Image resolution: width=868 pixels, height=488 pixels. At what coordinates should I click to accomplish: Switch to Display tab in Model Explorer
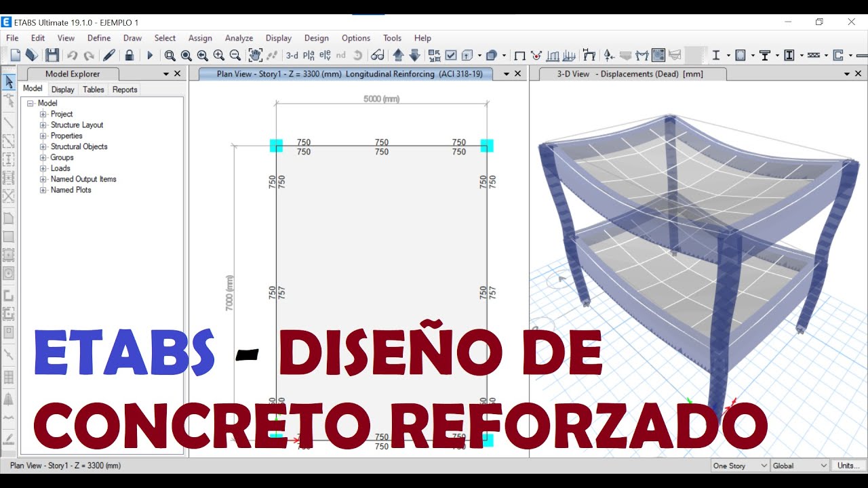click(x=63, y=89)
